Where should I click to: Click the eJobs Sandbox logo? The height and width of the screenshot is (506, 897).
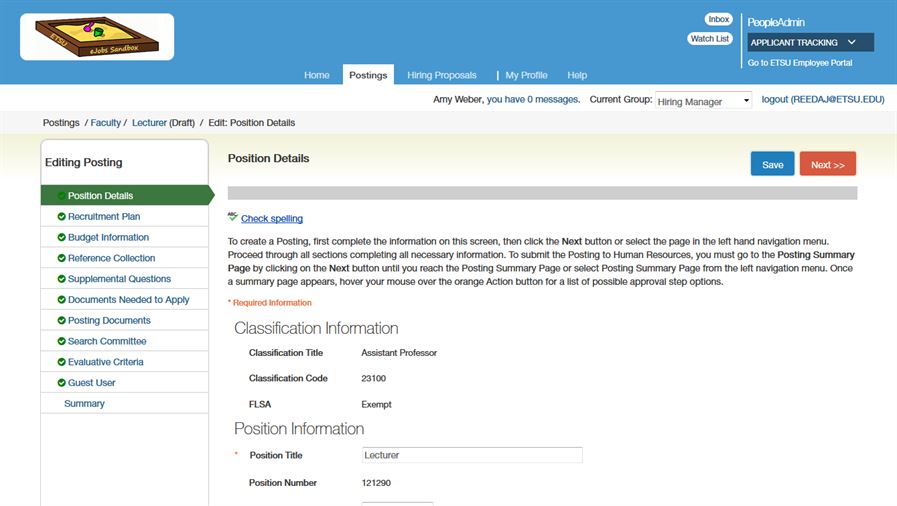[97, 37]
